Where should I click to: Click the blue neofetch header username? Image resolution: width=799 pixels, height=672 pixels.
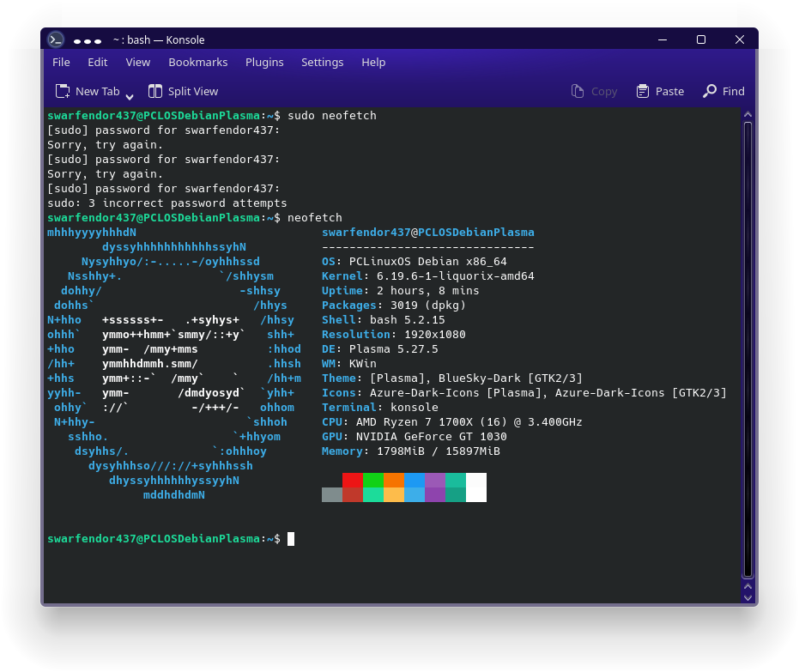(366, 233)
